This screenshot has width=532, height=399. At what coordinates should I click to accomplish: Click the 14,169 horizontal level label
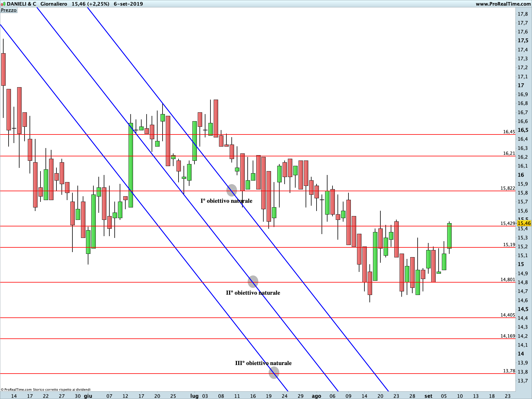[508, 336]
